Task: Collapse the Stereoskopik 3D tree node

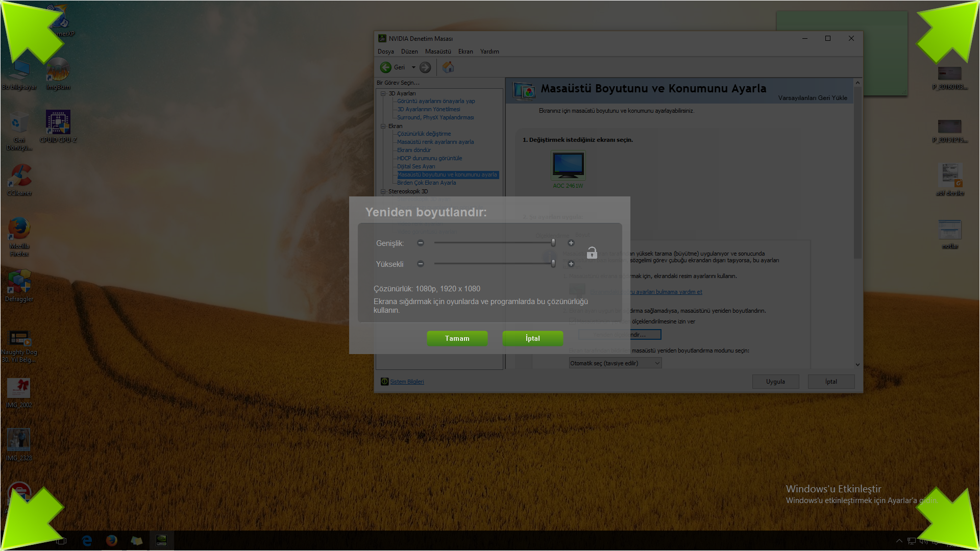Action: (383, 191)
